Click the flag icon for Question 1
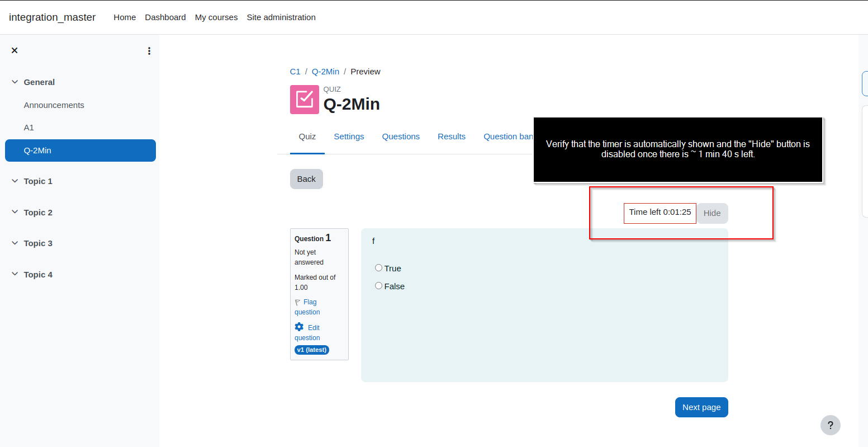The width and height of the screenshot is (868, 447). [x=298, y=302]
